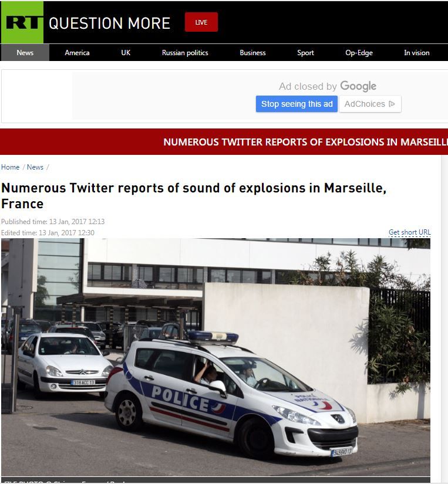Click Get short URL link

[x=409, y=232]
